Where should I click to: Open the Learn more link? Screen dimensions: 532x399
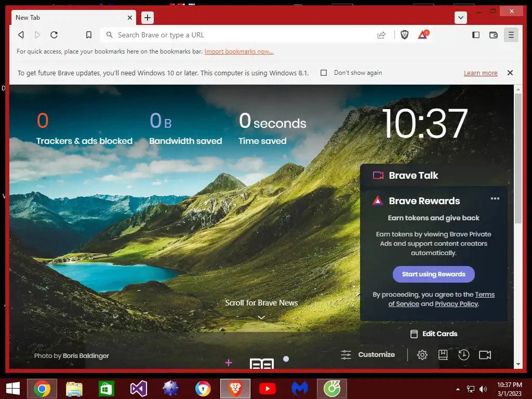click(481, 73)
